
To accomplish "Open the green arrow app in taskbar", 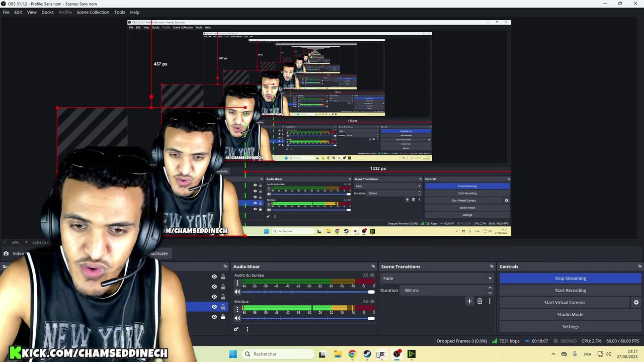I will tap(412, 354).
